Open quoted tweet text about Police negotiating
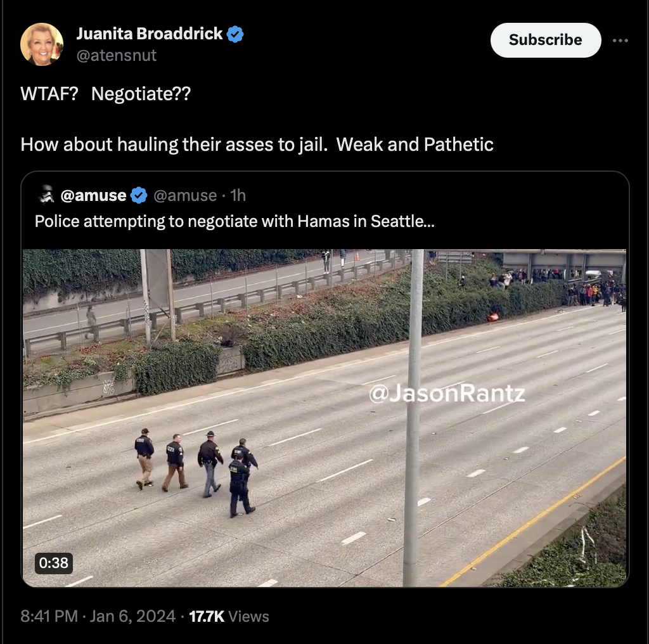This screenshot has height=644, width=649. pyautogui.click(x=235, y=221)
